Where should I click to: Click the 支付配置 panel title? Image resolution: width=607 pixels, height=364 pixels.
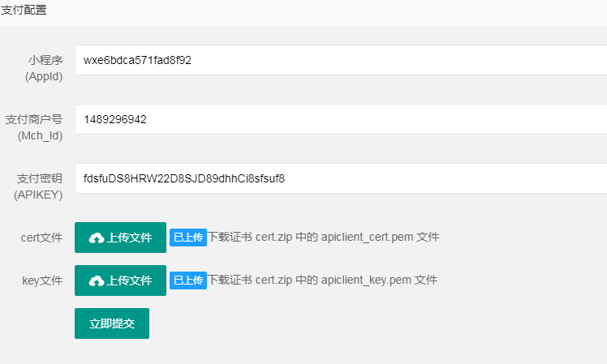pyautogui.click(x=24, y=10)
